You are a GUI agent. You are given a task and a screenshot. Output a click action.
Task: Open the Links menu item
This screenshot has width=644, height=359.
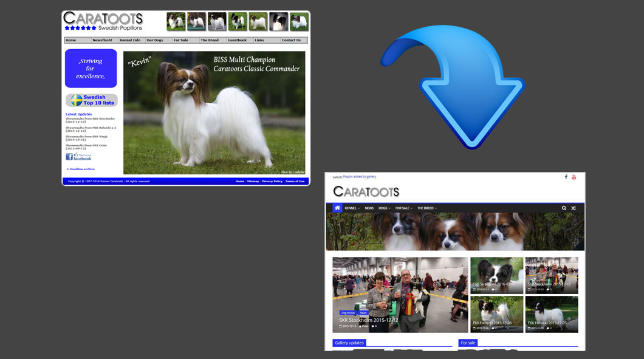(259, 40)
